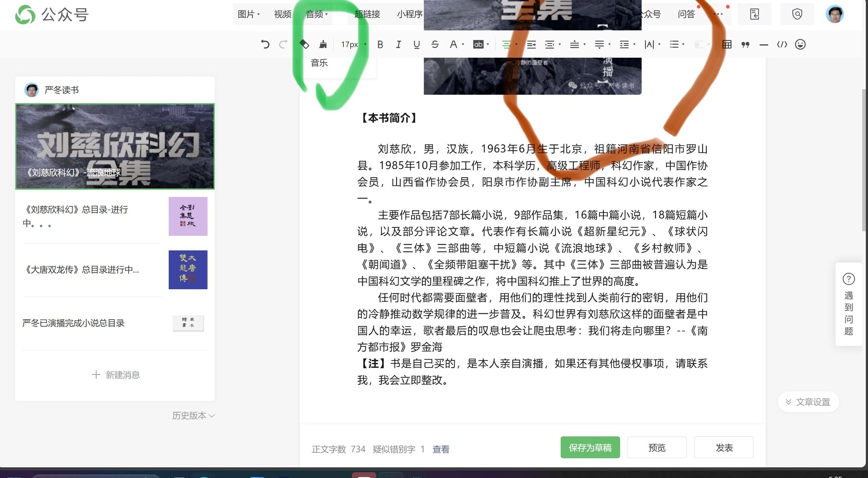This screenshot has height=478, width=868.
Task: Select the 《大唐双龙传》 article thumbnail
Action: [188, 270]
